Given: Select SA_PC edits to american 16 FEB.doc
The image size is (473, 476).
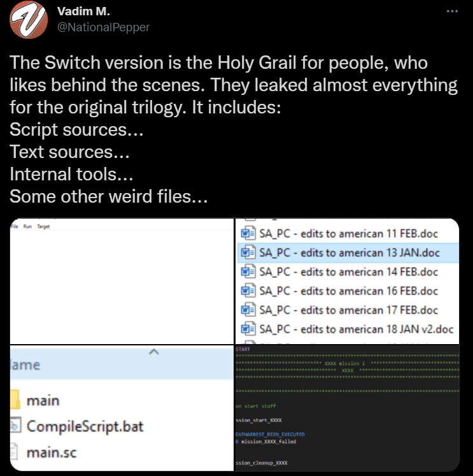Looking at the screenshot, I should click(x=349, y=291).
